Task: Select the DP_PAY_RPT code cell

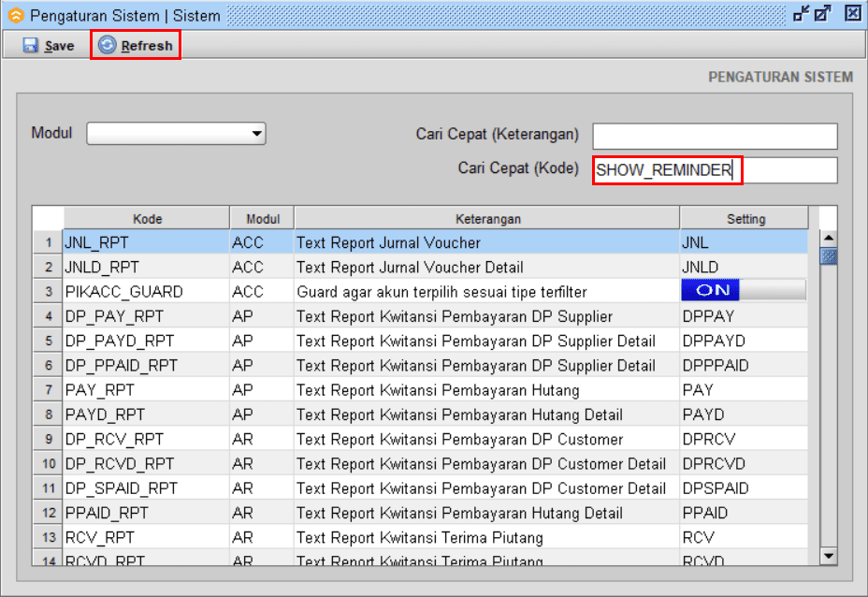Action: 146,316
